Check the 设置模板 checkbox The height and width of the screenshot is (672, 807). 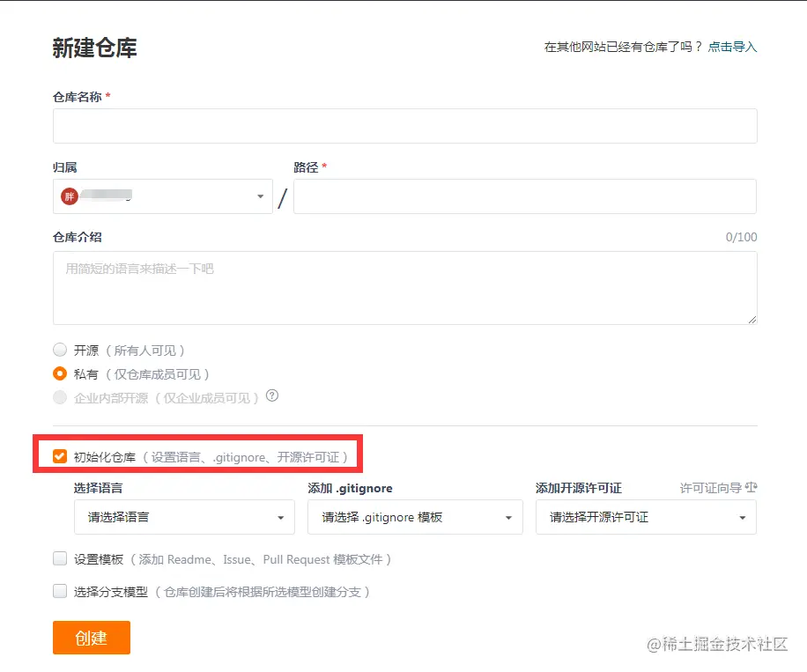tap(60, 558)
